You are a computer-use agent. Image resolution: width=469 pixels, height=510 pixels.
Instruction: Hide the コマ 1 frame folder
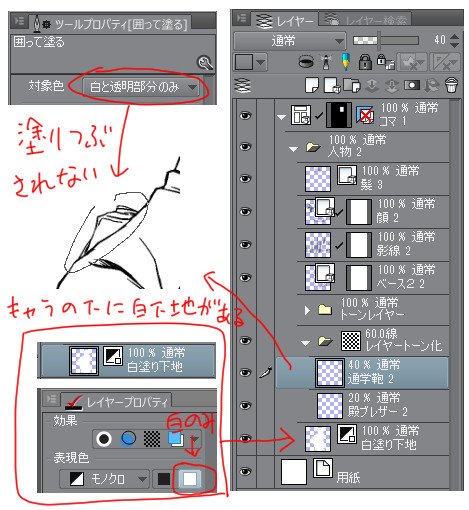(245, 115)
